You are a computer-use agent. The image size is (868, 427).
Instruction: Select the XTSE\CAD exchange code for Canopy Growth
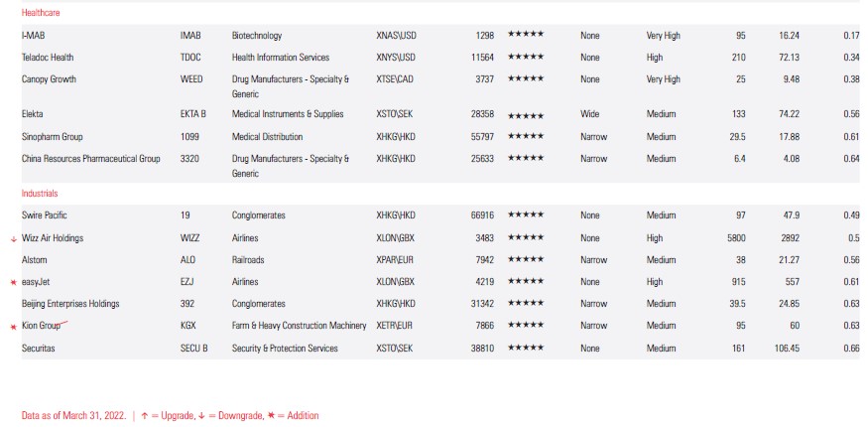pos(396,79)
